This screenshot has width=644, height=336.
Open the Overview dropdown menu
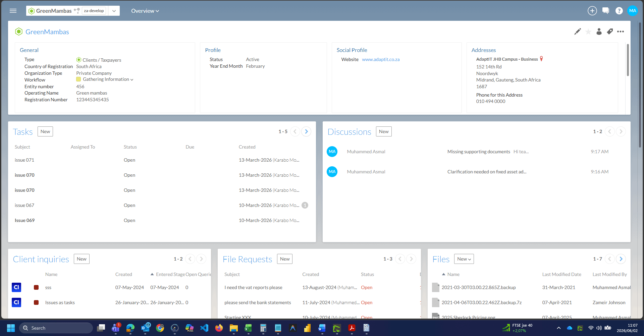point(145,11)
